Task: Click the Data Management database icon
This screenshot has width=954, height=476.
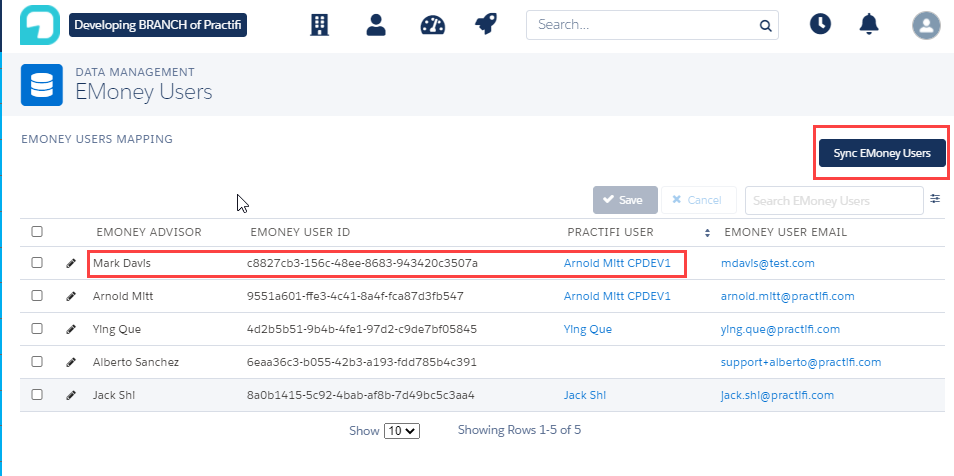Action: tap(42, 85)
